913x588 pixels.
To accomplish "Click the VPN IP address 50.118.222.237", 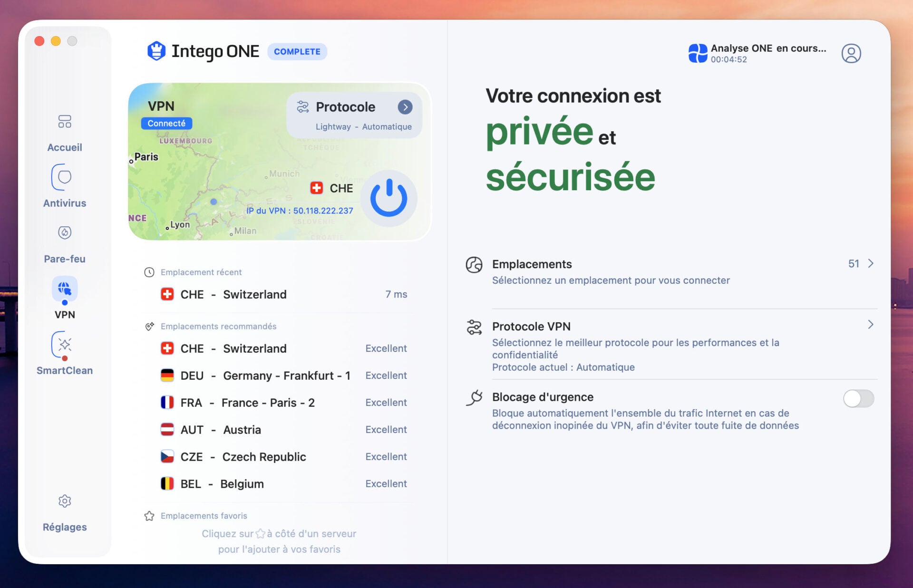I will click(x=323, y=211).
